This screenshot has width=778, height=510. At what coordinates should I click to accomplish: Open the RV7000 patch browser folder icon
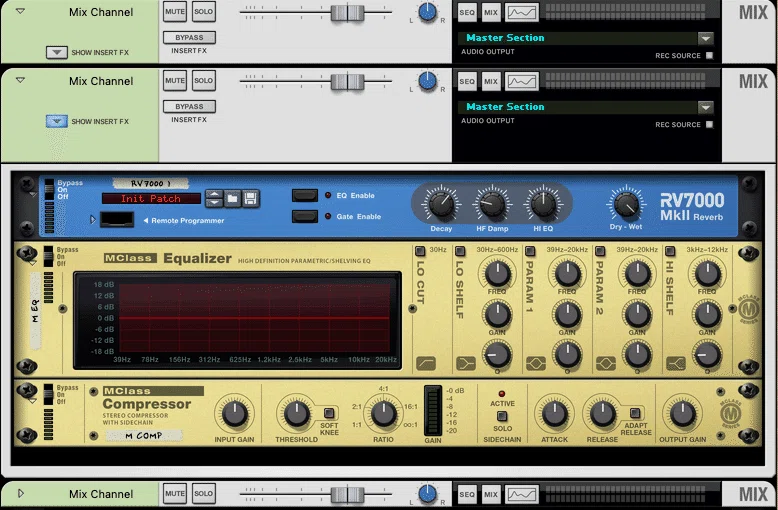pyautogui.click(x=232, y=199)
